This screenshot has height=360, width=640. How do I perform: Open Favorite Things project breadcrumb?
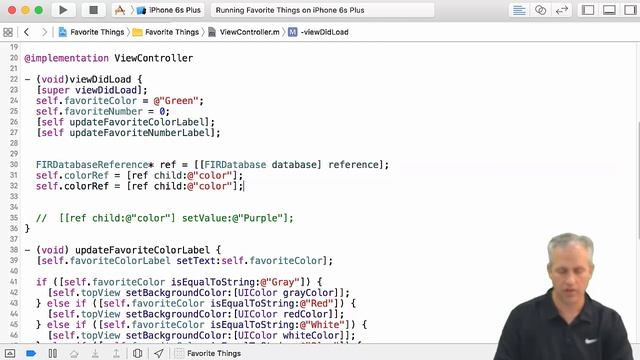pyautogui.click(x=91, y=32)
